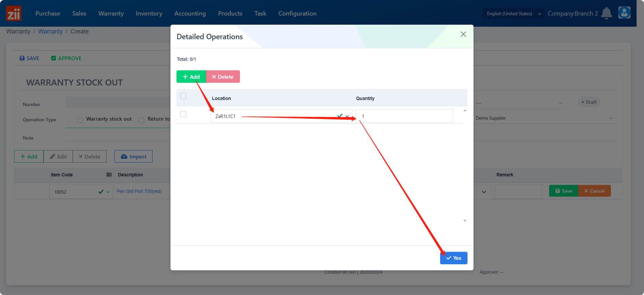This screenshot has height=295, width=644.
Task: Click the APPROVE button
Action: click(x=66, y=58)
